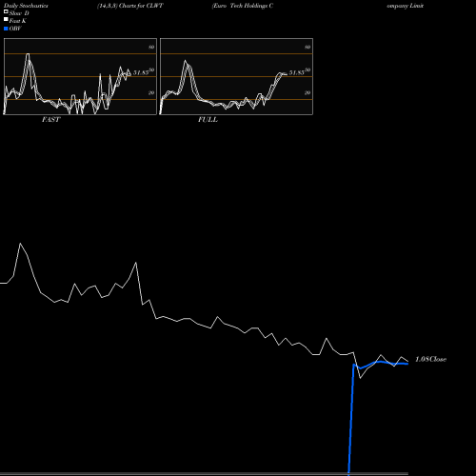Click the 'Euro Tech Holdings C' heading text
Viewport: 476px width, 476px height.
point(243,6)
